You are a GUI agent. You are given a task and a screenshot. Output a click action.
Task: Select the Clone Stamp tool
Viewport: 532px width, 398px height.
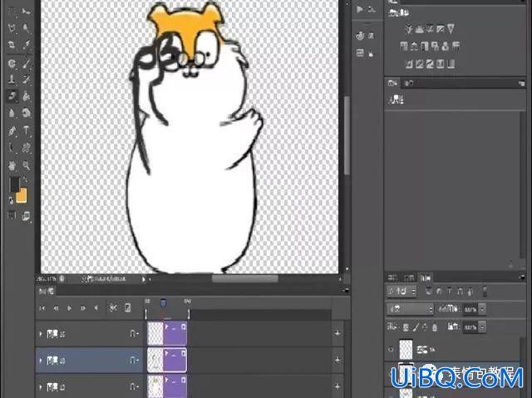tap(12, 80)
